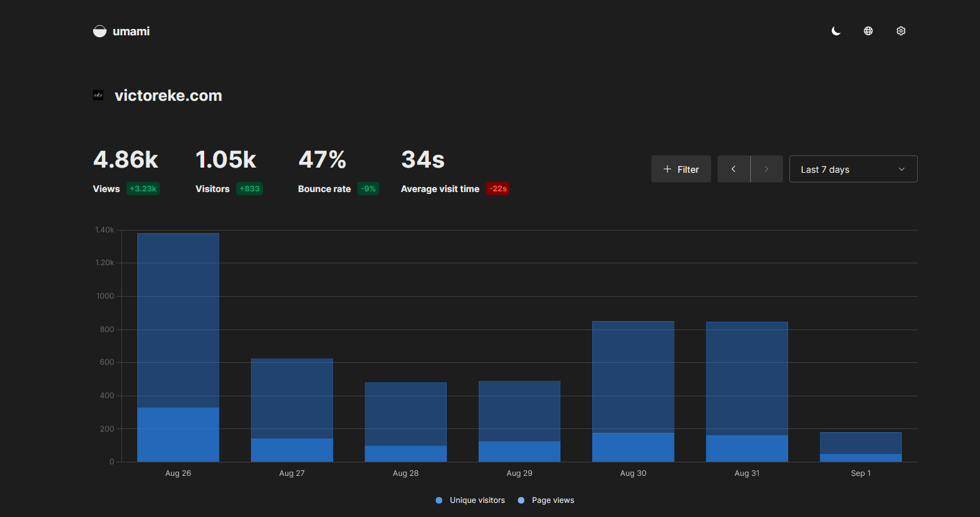Click the Unique visitors legend dot
This screenshot has width=980, height=517.
click(438, 500)
